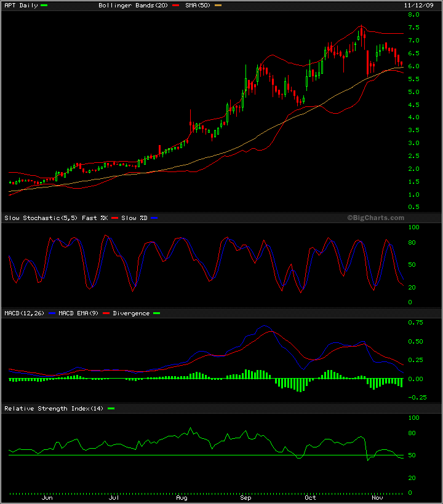The width and height of the screenshot is (443, 504).
Task: Click the 20 value on RSI axis
Action: [x=412, y=478]
